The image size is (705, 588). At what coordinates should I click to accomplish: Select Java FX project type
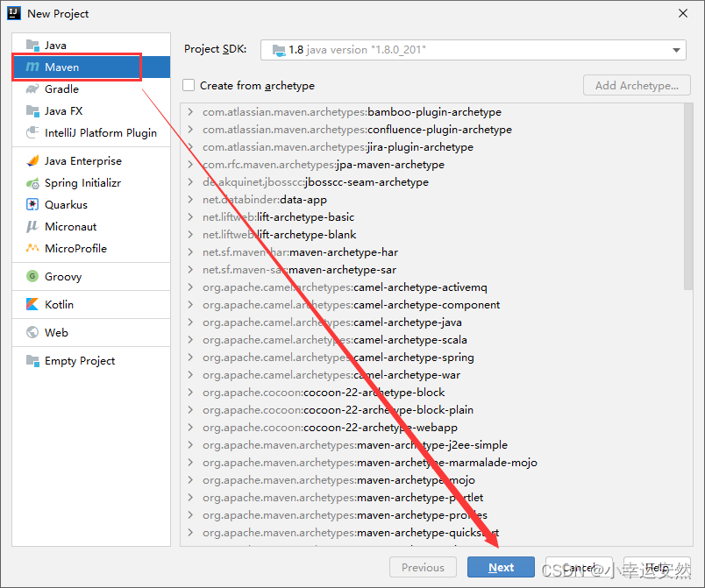point(91,111)
